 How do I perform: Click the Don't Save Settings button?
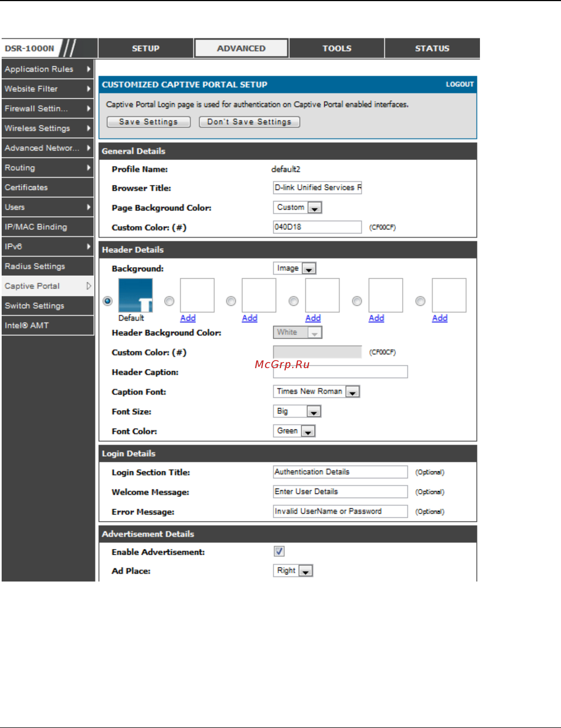[249, 122]
